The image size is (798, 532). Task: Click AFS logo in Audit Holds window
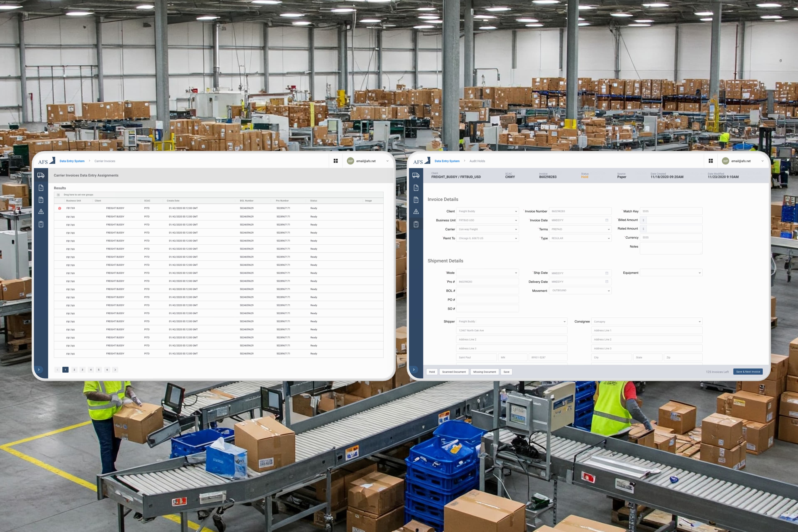tap(421, 161)
